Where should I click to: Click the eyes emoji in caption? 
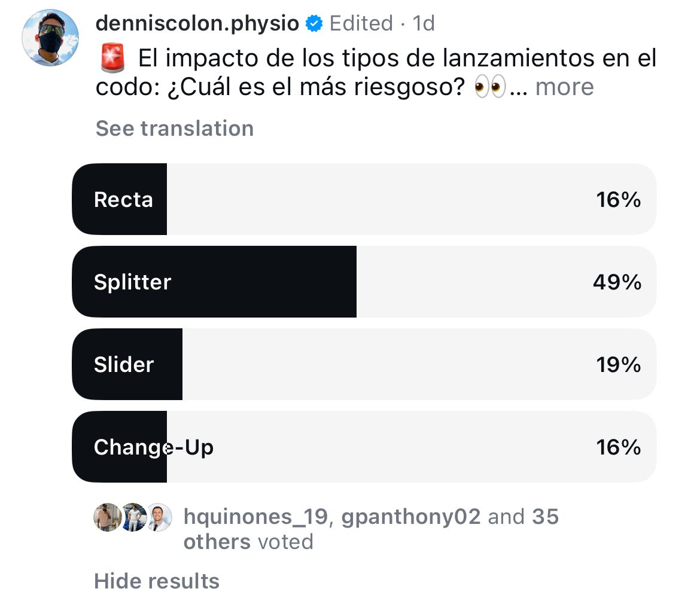(490, 86)
